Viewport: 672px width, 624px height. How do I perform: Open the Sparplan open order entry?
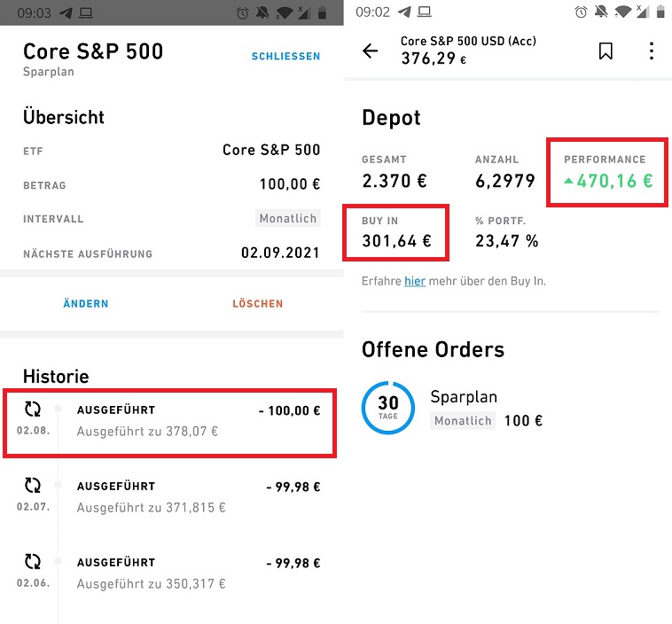[x=453, y=408]
